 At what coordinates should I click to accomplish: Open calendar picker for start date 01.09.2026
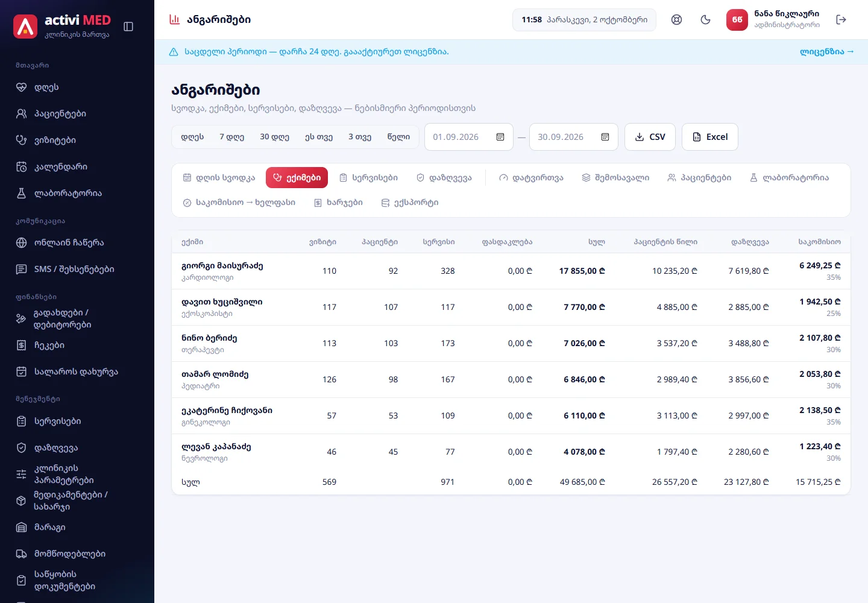coord(500,137)
